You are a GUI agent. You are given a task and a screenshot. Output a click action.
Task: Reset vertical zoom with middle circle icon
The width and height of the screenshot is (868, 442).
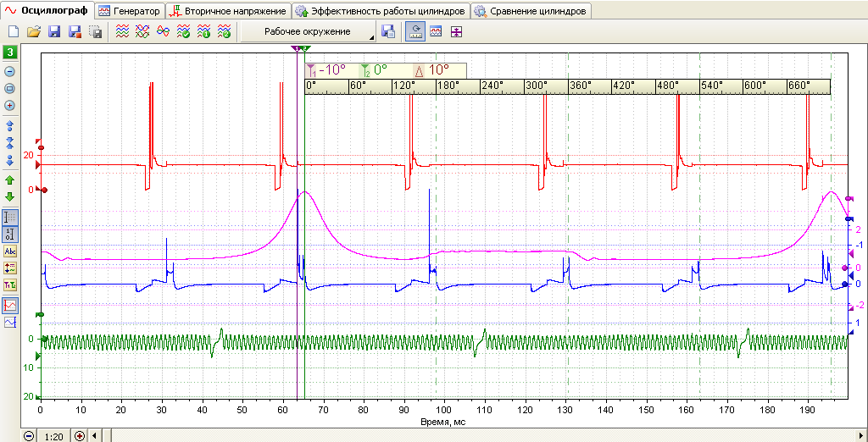click(10, 89)
